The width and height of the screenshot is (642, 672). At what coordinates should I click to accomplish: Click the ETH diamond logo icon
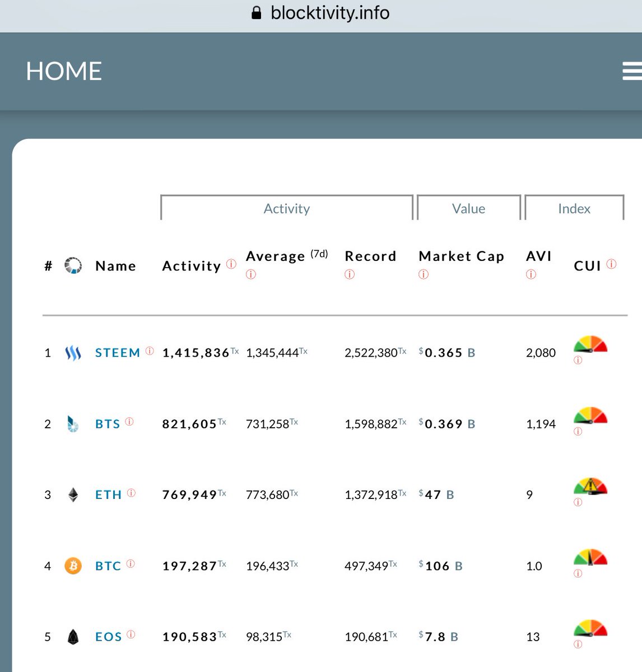click(73, 494)
